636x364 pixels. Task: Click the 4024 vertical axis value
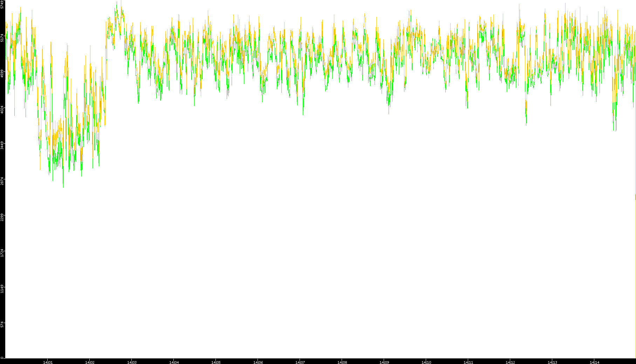(2, 109)
